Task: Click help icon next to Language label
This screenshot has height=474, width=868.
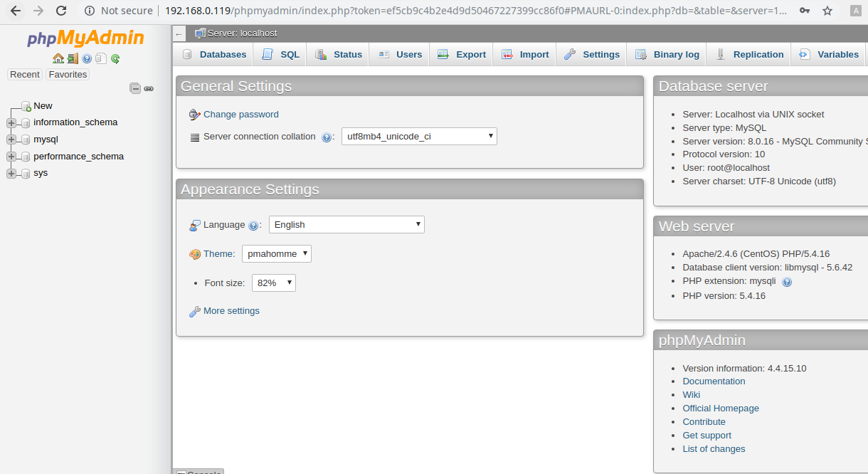Action: tap(253, 226)
